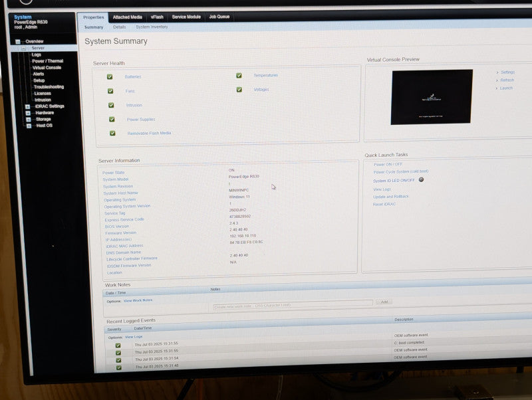
Task: Click Reset iDRAC quick task
Action: coord(384,205)
